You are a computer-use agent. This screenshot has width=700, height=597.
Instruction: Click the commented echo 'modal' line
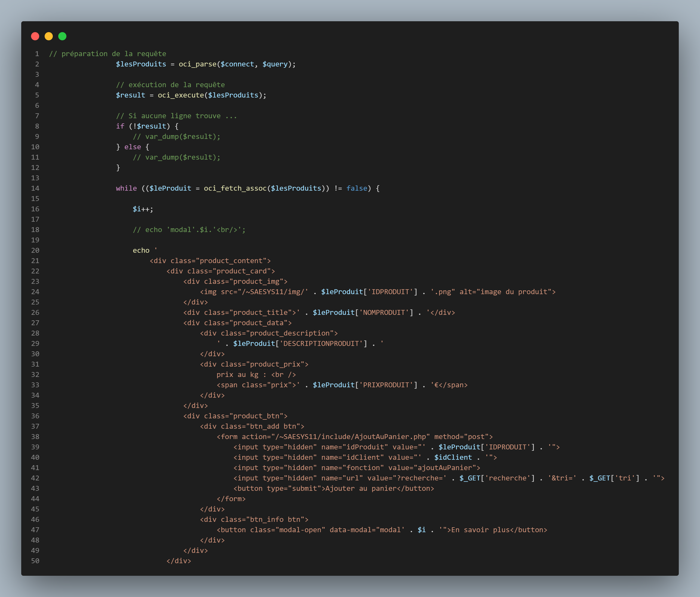coord(189,230)
